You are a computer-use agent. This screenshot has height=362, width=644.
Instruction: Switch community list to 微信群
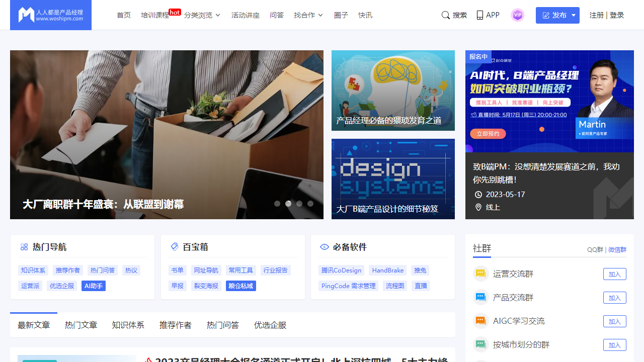[617, 250]
